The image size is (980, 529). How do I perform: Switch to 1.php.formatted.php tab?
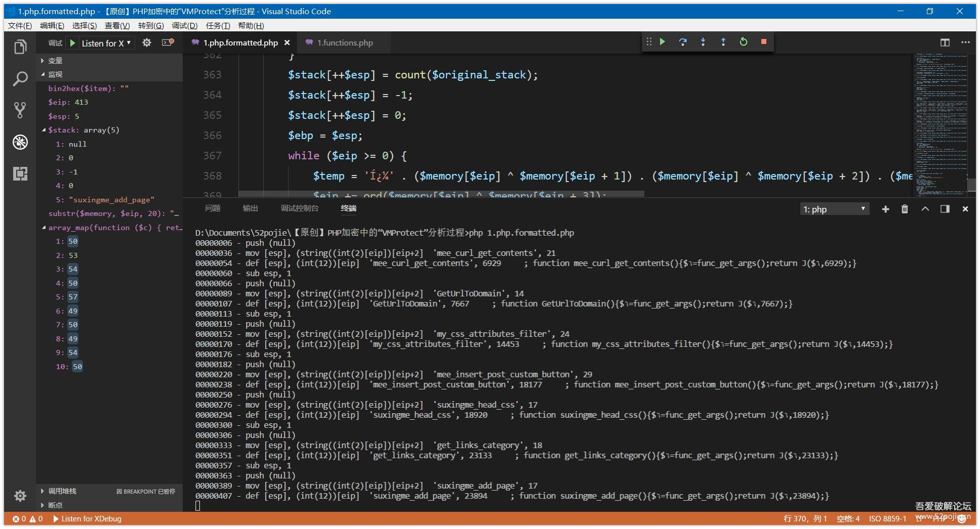(x=240, y=43)
